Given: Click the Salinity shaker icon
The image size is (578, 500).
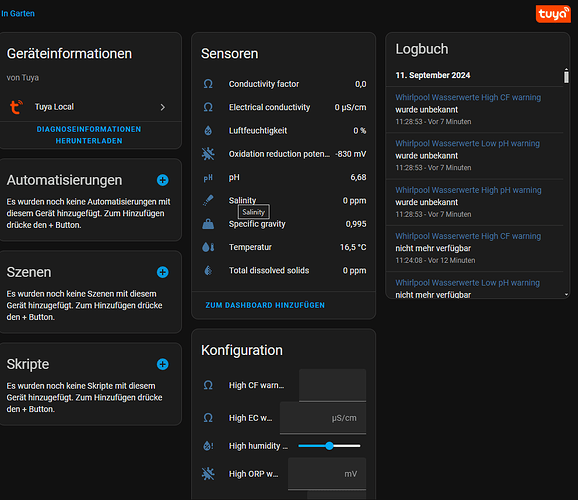Looking at the screenshot, I should pos(208,201).
